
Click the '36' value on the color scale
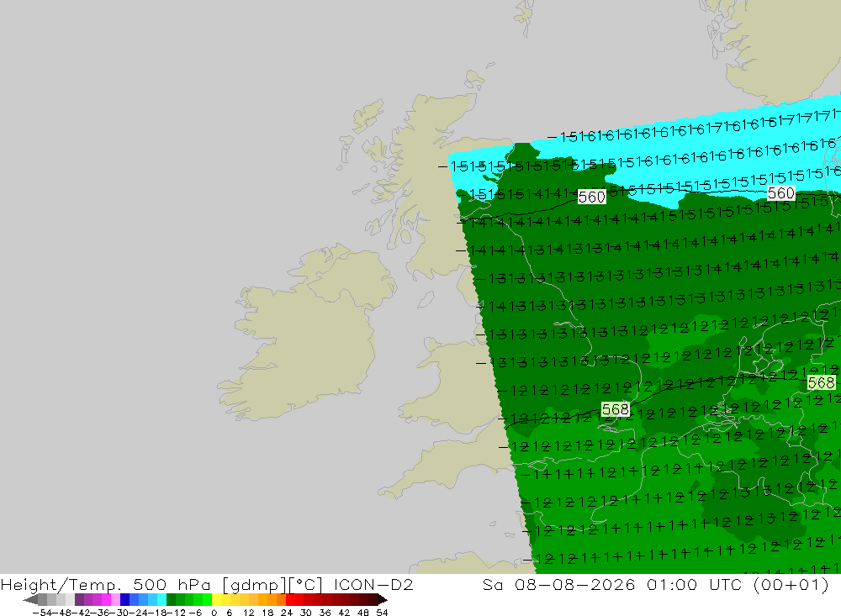pos(325,613)
